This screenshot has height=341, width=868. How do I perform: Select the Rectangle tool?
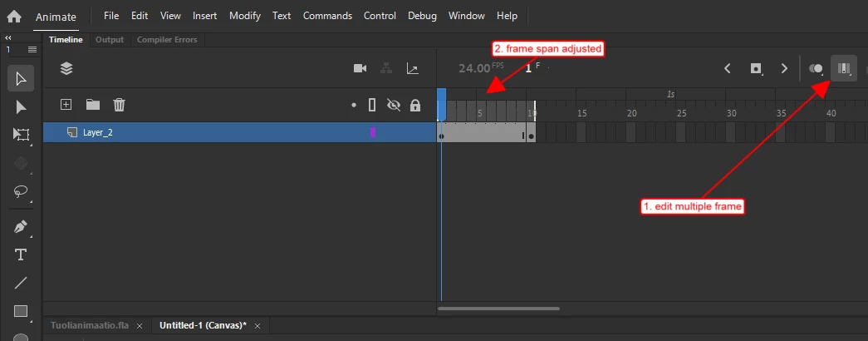click(21, 311)
